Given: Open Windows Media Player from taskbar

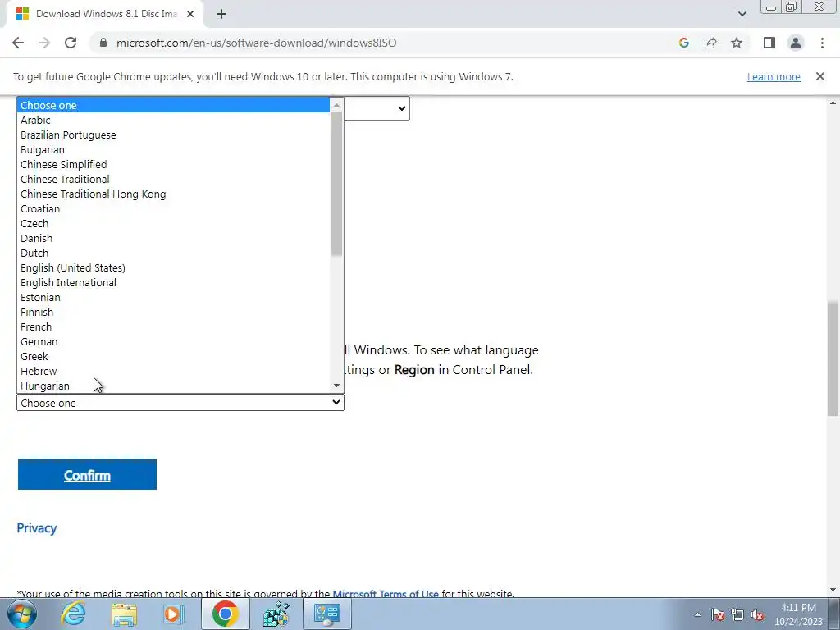Looking at the screenshot, I should [x=173, y=614].
